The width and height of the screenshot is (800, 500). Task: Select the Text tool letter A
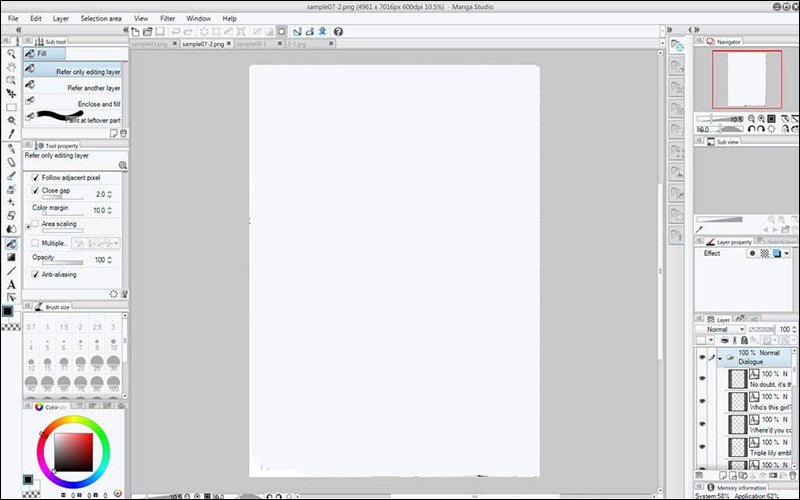[x=11, y=284]
